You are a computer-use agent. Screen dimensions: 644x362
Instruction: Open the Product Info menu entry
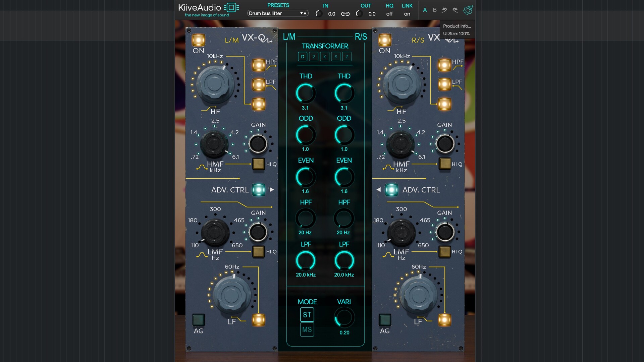[457, 26]
